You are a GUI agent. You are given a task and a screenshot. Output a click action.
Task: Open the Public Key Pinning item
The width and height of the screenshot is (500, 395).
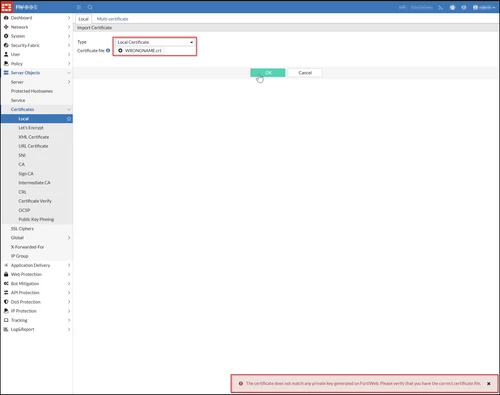coord(36,219)
